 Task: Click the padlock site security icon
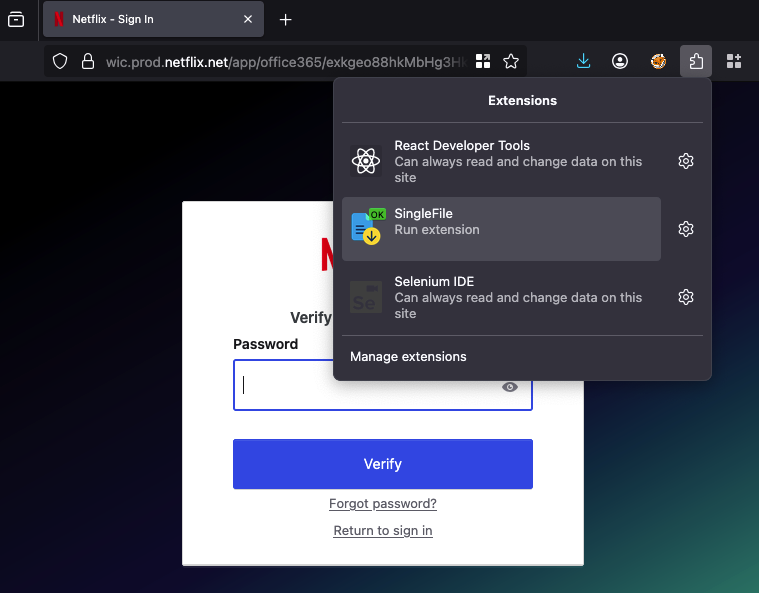coord(87,61)
